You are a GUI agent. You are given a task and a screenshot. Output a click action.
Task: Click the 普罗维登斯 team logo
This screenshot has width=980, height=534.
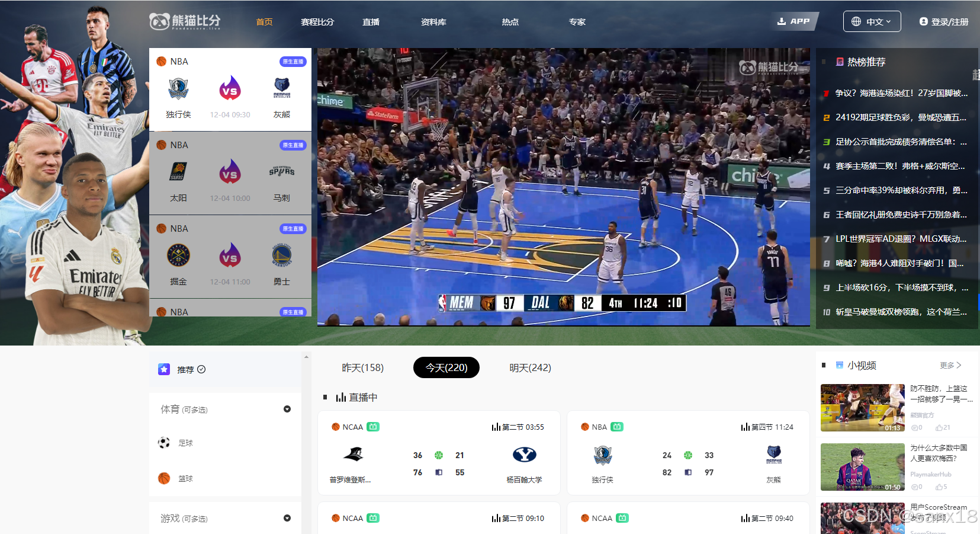click(x=354, y=455)
